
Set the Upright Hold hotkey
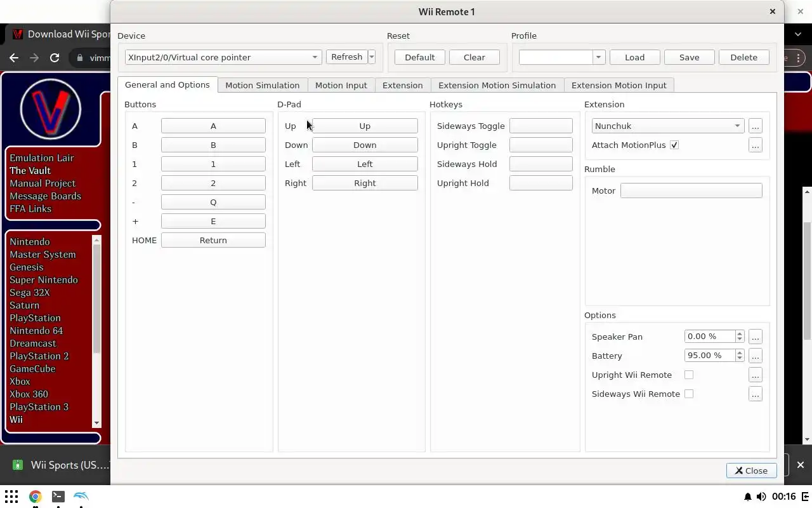(540, 183)
